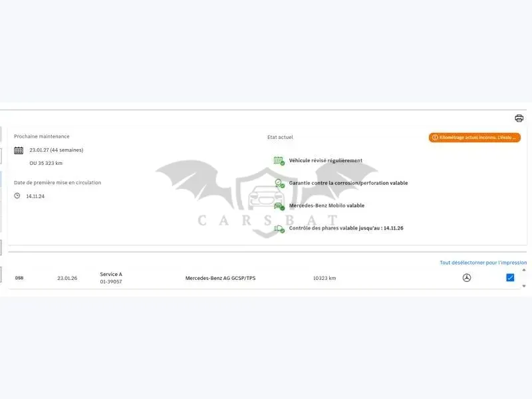Open the orange 'Kilométrage actuel inconnu' warning
Viewport: 532px width, 399px height.
(x=474, y=138)
